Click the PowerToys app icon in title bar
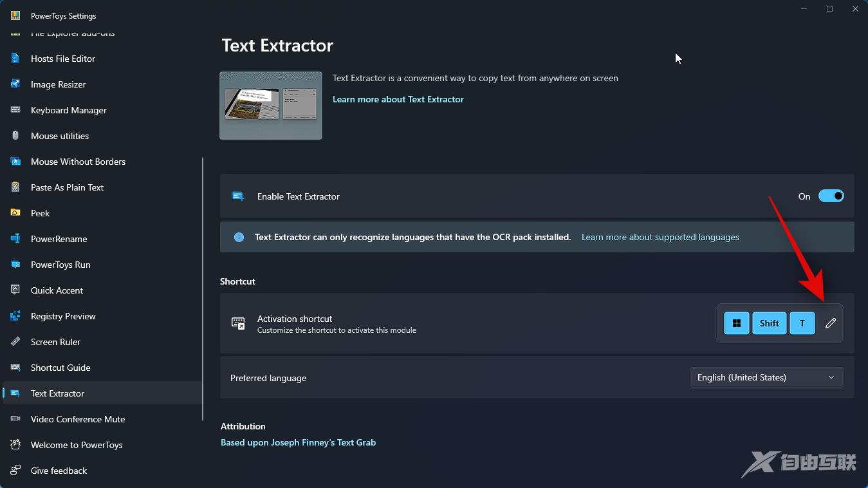The height and width of the screenshot is (488, 868). [x=15, y=15]
